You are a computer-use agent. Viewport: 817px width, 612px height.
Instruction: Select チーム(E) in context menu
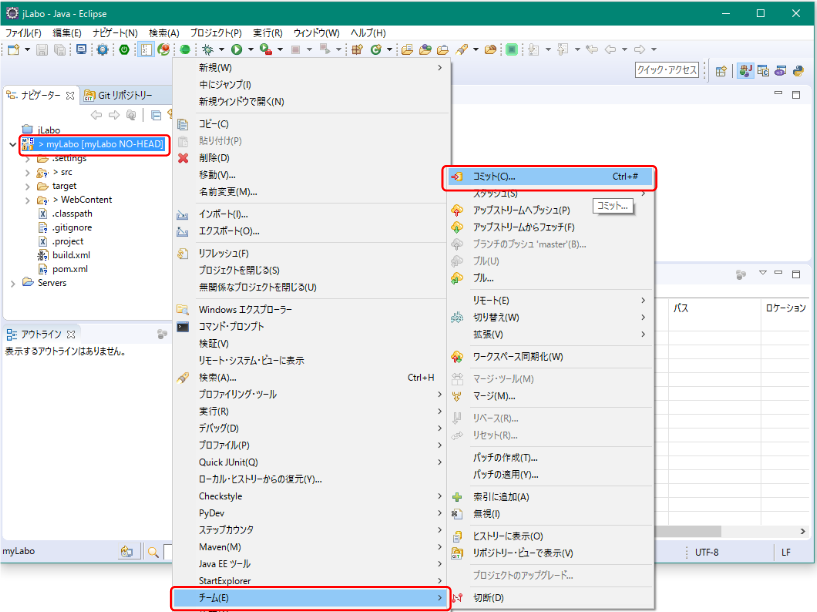(x=310, y=598)
